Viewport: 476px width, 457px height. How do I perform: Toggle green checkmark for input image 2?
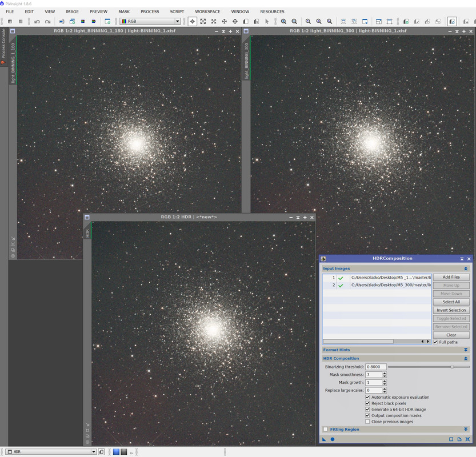tap(341, 286)
